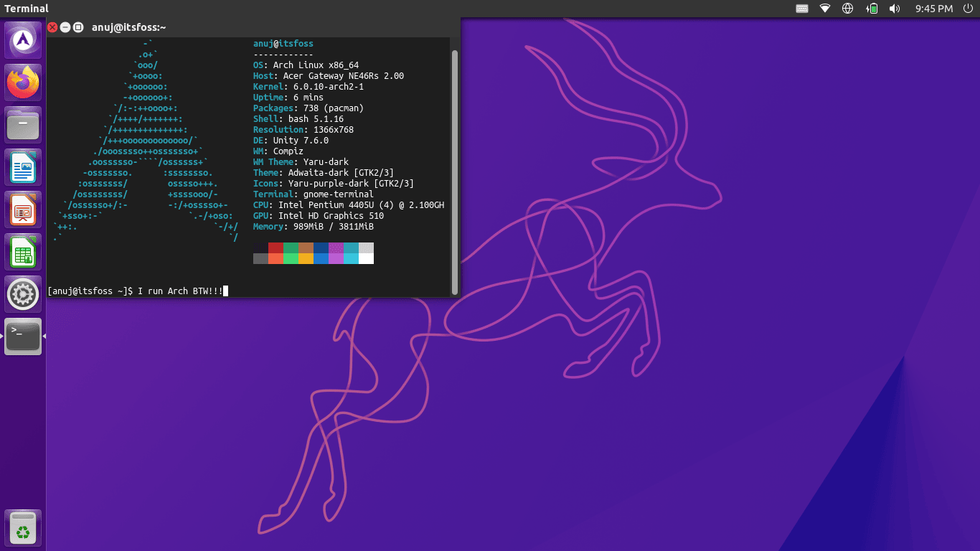Click the 'Terminal: gnome-terminal' line
980x551 pixels.
(x=314, y=194)
